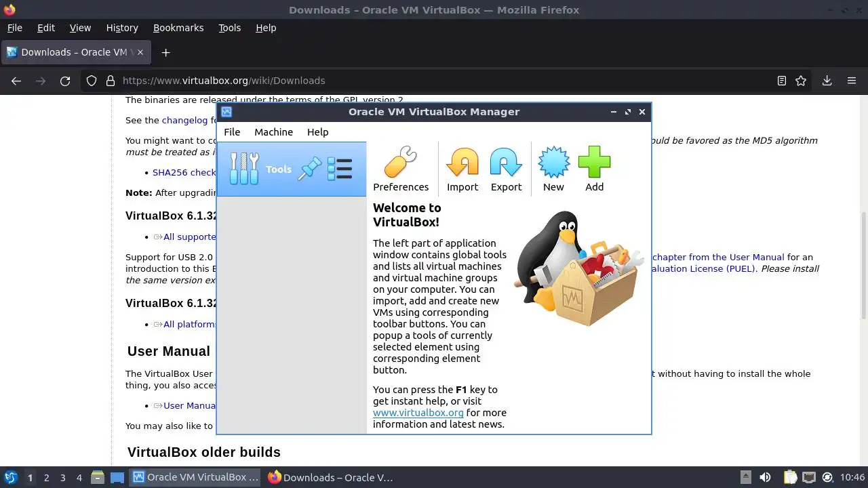868x488 pixels.
Task: Open File menu in VirtualBox Manager
Action: (x=232, y=132)
